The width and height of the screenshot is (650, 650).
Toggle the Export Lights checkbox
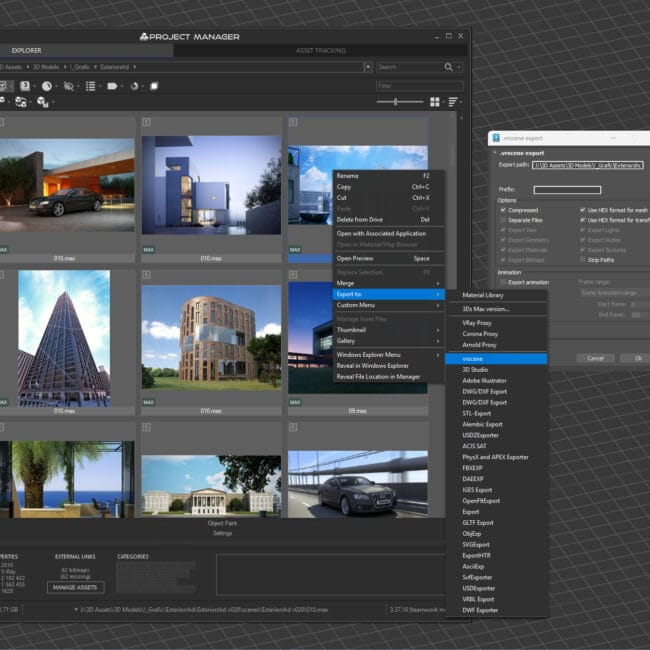[x=582, y=230]
